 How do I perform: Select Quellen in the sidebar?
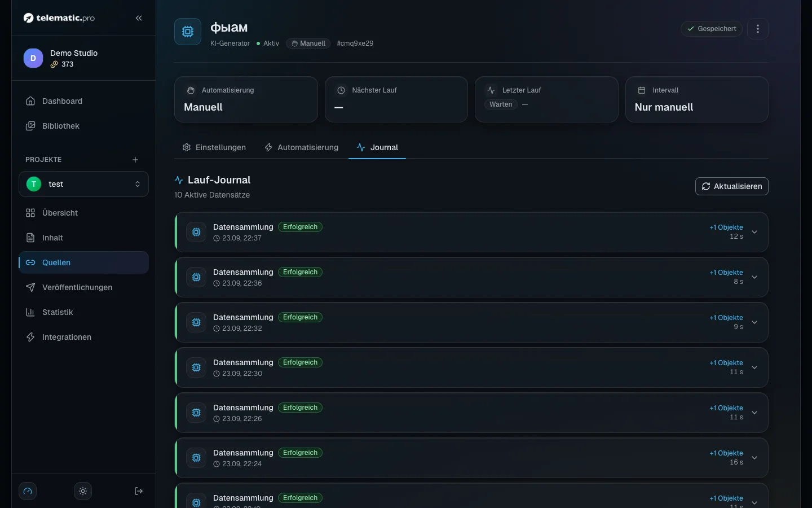[x=83, y=262]
